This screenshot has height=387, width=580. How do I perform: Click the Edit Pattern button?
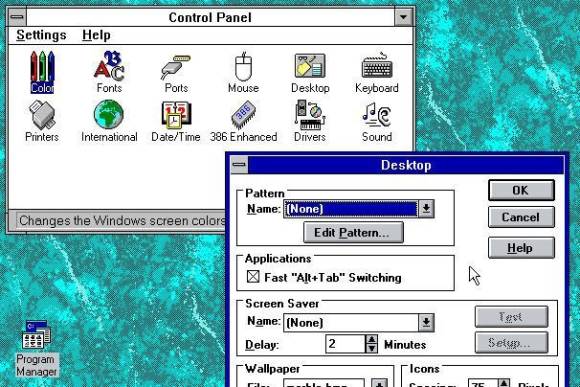[353, 232]
